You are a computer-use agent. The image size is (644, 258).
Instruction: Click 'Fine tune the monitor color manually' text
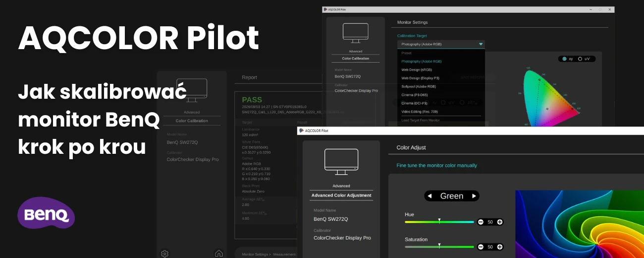point(437,165)
